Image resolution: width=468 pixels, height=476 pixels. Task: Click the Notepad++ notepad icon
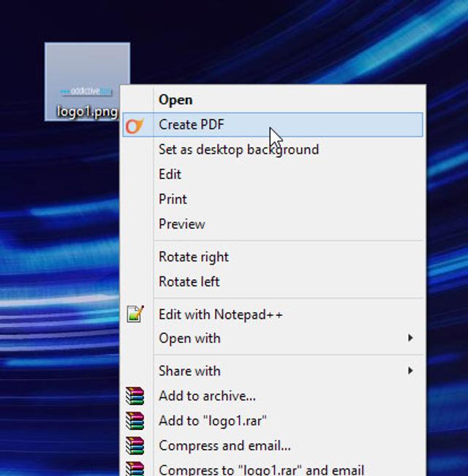coord(135,314)
